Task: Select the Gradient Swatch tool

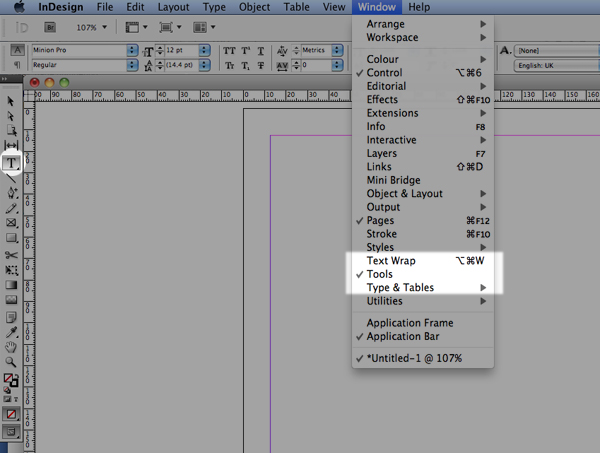Action: coord(11,285)
